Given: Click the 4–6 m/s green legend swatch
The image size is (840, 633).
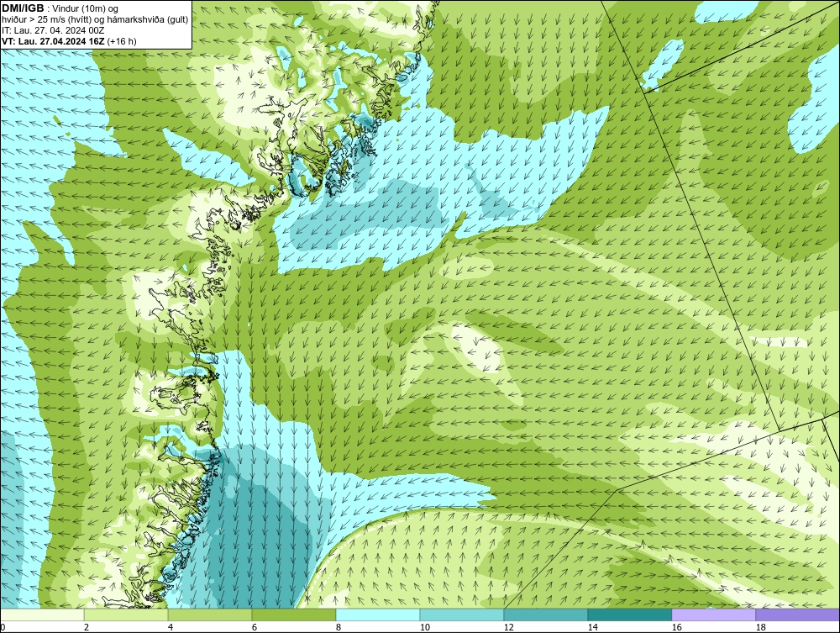Looking at the screenshot, I should pos(210,615).
